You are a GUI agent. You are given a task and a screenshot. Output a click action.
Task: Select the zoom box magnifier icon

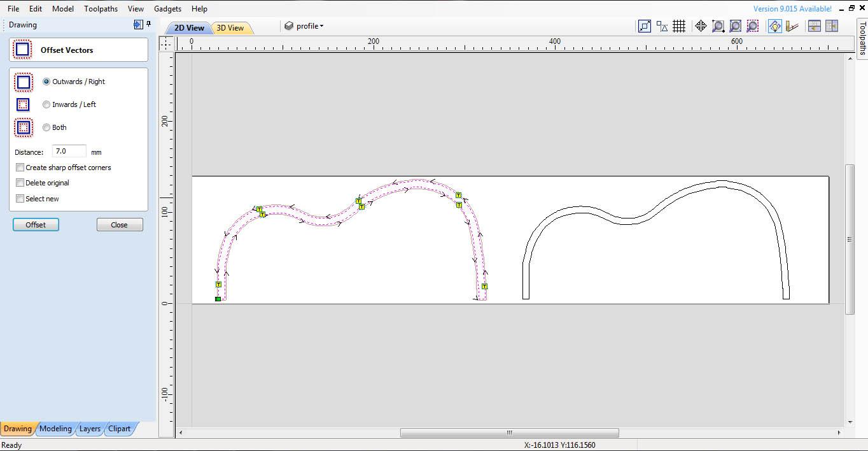pyautogui.click(x=718, y=26)
